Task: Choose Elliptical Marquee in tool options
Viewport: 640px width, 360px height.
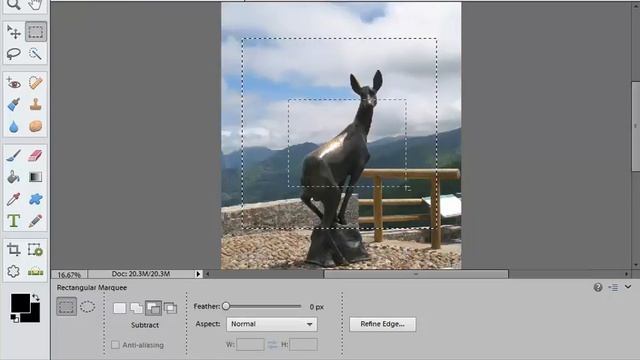Action: (x=87, y=307)
